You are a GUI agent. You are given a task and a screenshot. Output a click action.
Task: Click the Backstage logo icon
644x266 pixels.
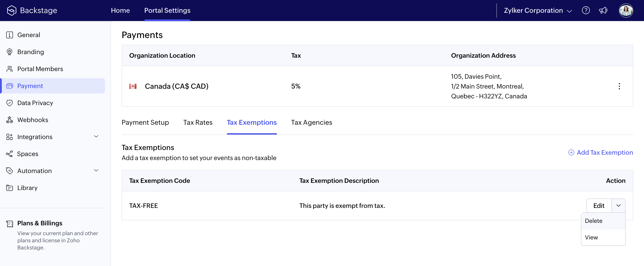point(11,11)
